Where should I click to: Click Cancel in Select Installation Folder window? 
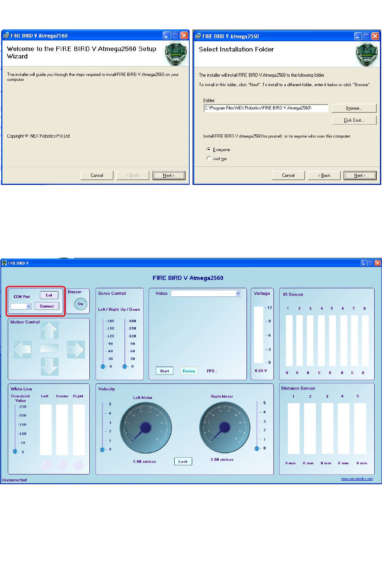click(288, 175)
